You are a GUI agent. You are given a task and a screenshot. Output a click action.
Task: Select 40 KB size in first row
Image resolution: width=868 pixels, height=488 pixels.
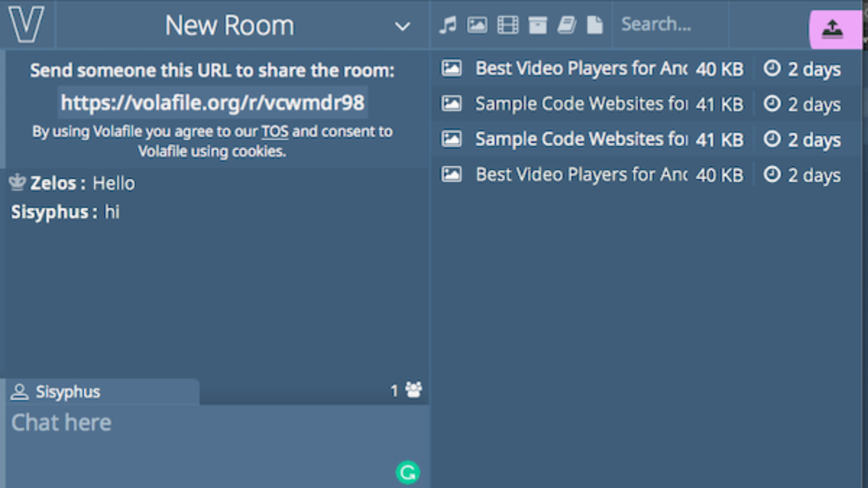click(719, 69)
